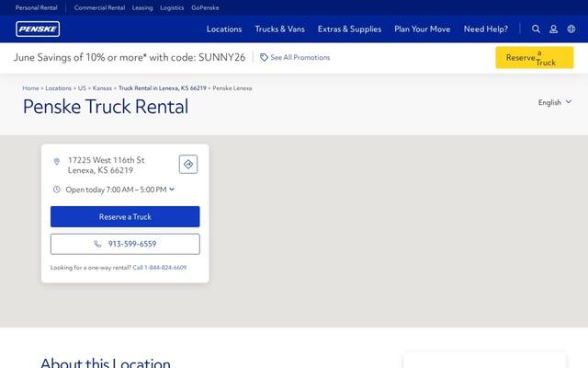Screen dimensions: 588x368
Task: Open the user account icon
Action: [x=553, y=29]
